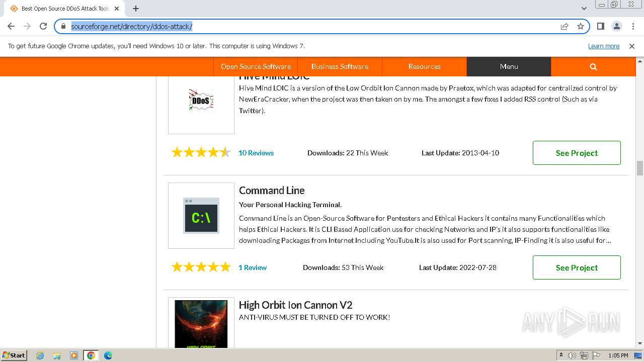Image resolution: width=644 pixels, height=362 pixels.
Task: Reload the current page
Action: (x=43, y=26)
